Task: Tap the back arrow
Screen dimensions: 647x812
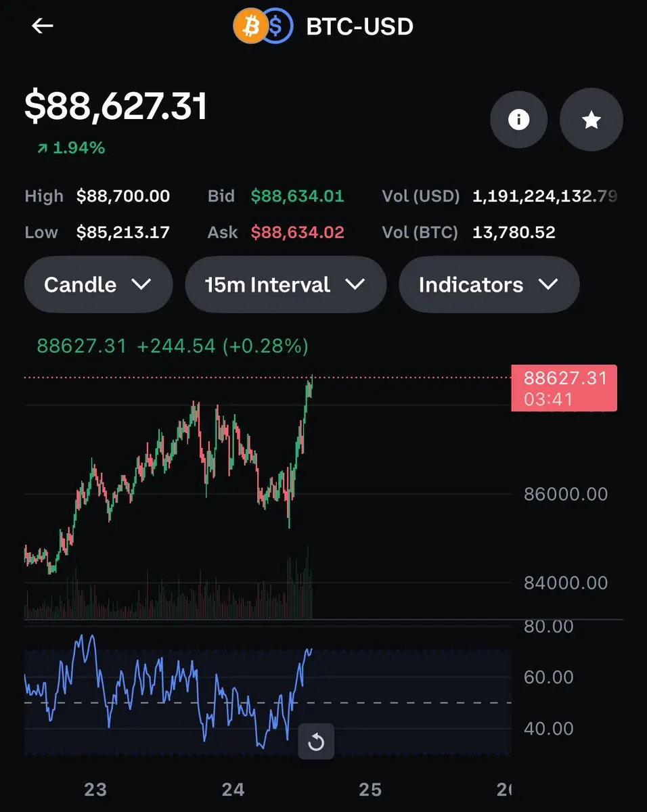Action: click(x=43, y=26)
